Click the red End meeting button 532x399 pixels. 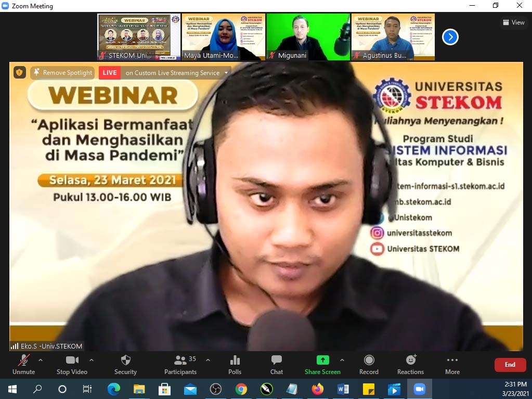[x=510, y=365]
